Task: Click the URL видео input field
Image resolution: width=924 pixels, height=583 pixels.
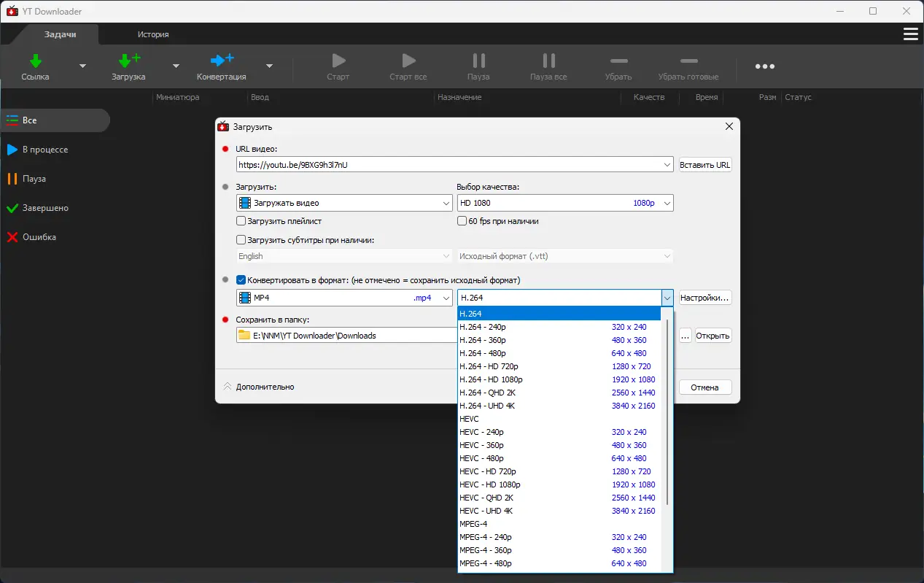Action: pos(448,165)
